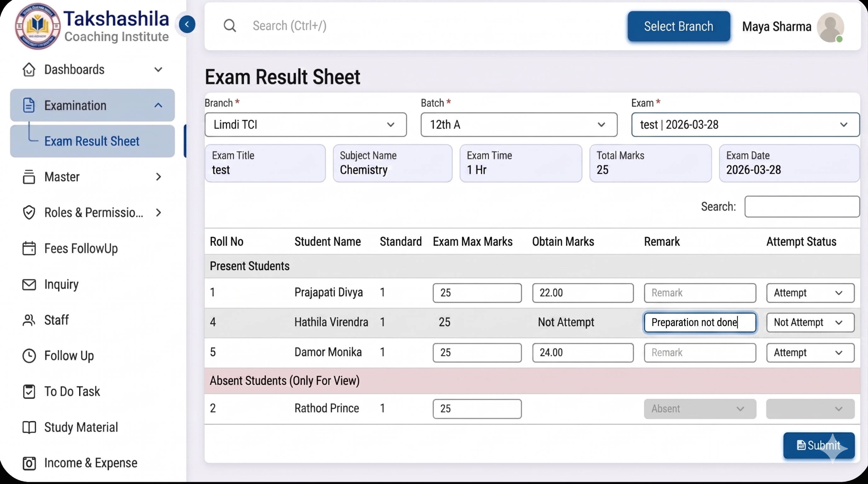Click the Income & Expense icon
868x484 pixels.
coord(29,463)
